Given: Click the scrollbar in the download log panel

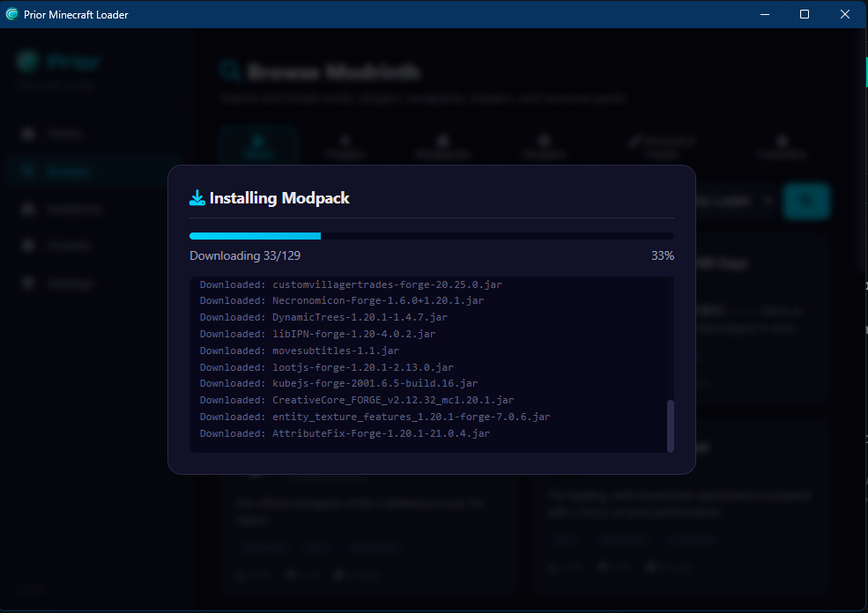Looking at the screenshot, I should coord(670,425).
